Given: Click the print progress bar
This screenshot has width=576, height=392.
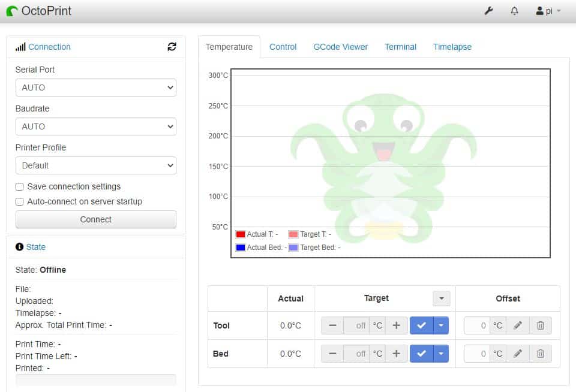Looking at the screenshot, I should click(96, 380).
